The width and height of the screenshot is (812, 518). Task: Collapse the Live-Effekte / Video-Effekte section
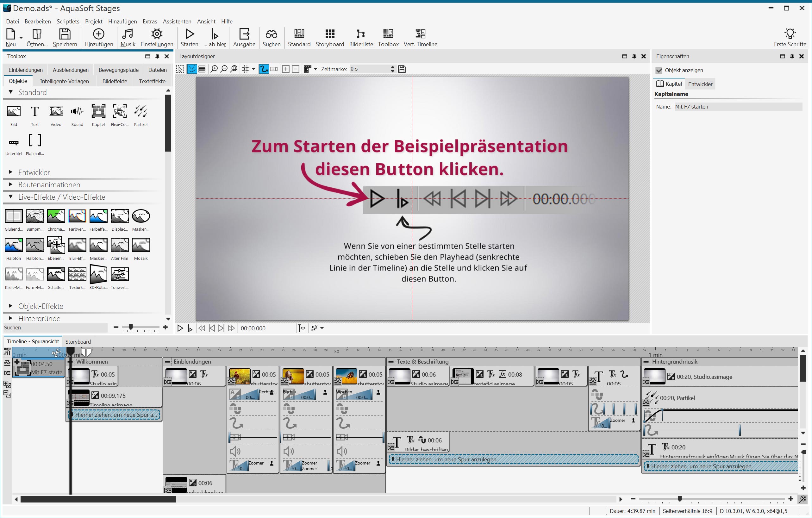[10, 197]
